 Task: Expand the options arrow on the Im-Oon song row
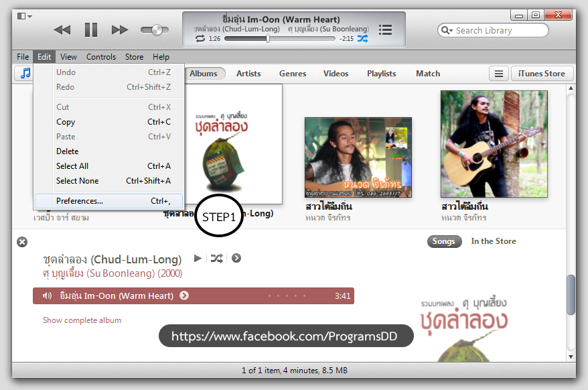coord(184,296)
